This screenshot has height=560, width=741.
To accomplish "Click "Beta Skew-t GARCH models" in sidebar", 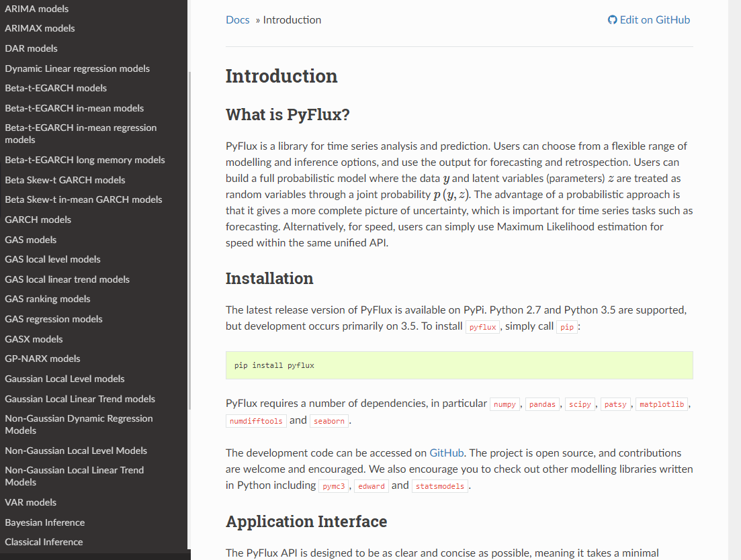I will [x=64, y=180].
